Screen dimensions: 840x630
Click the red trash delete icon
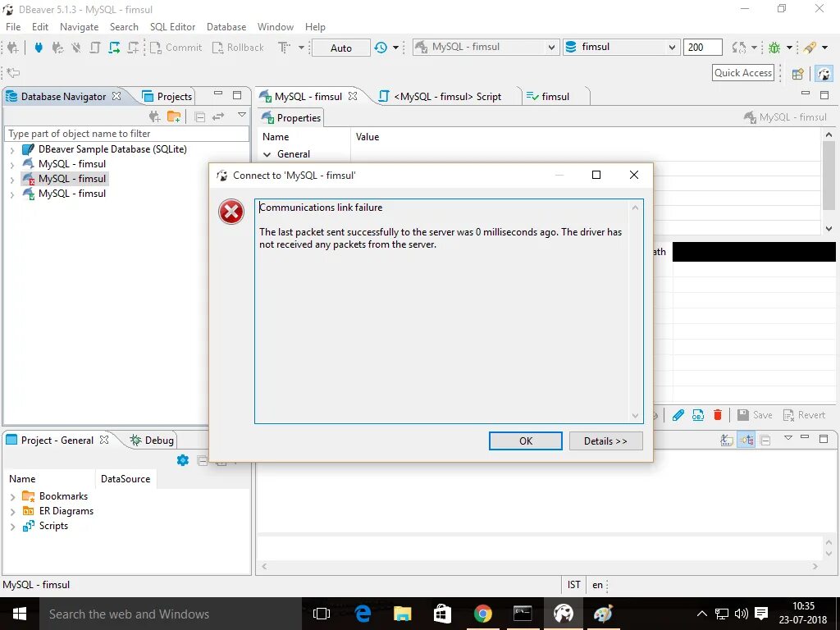[718, 414]
